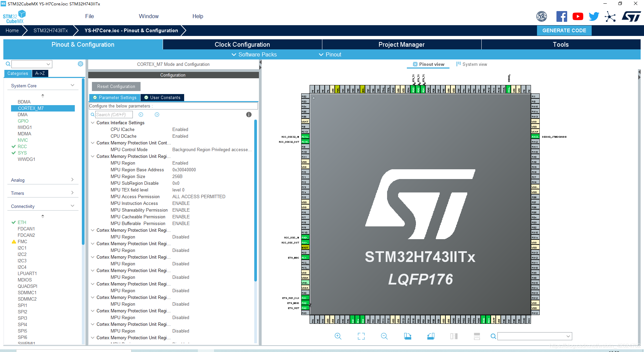Click the green PA13 pin on the chip
644x352 pixels.
[535, 137]
